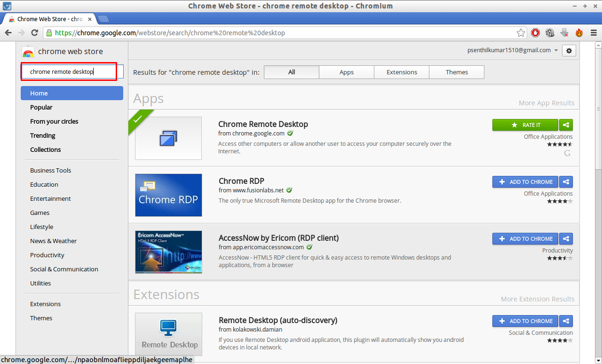The image size is (602, 364).
Task: Click the store search input field
Action: click(72, 71)
